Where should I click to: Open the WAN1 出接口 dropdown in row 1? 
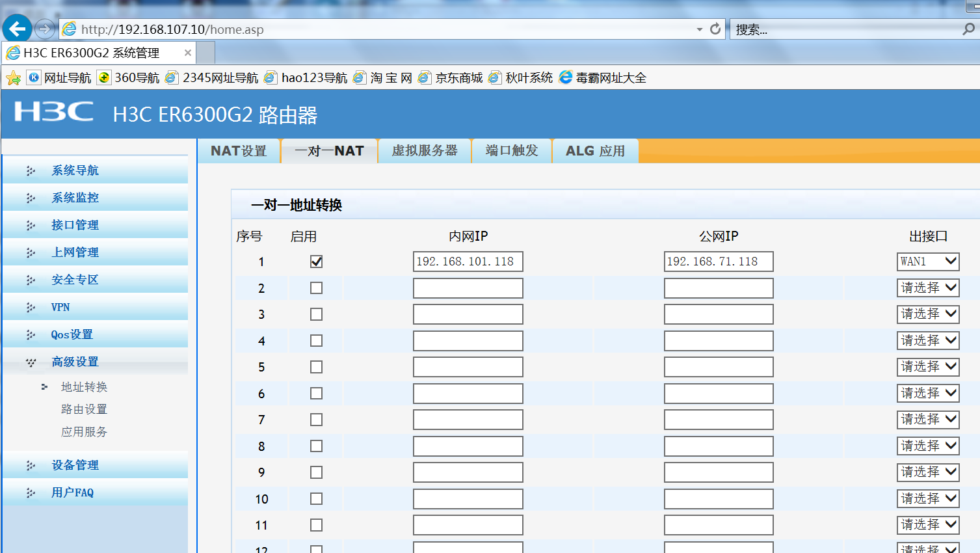pyautogui.click(x=928, y=262)
